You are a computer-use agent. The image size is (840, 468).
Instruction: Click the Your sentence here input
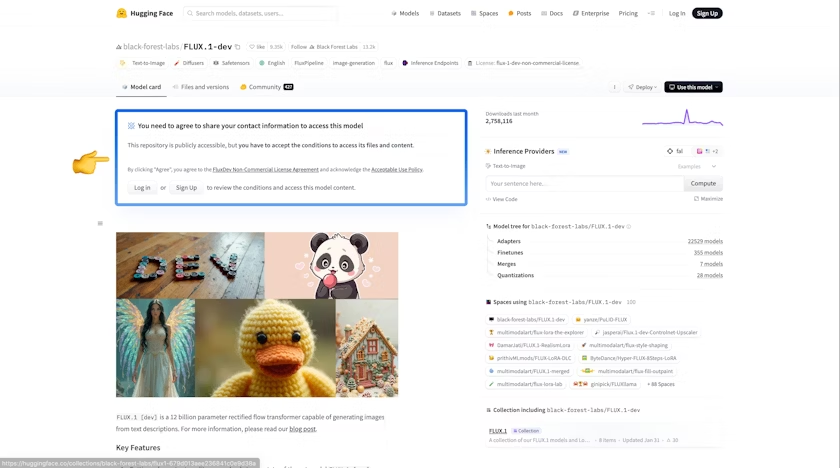584,184
